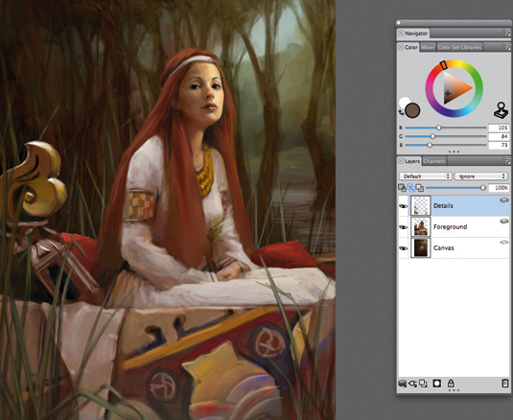513x420 pixels.
Task: Click the swap main and additional colors arrow
Action: pos(401,112)
